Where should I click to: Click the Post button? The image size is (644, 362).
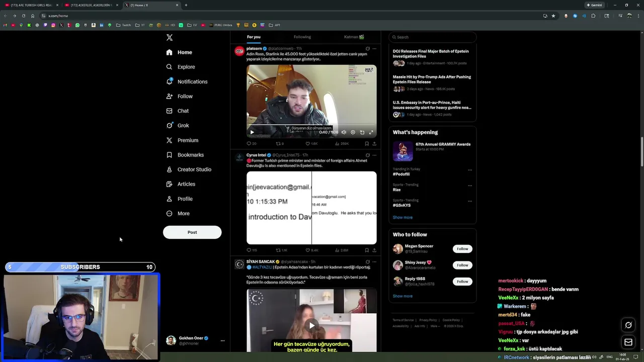[x=192, y=232]
